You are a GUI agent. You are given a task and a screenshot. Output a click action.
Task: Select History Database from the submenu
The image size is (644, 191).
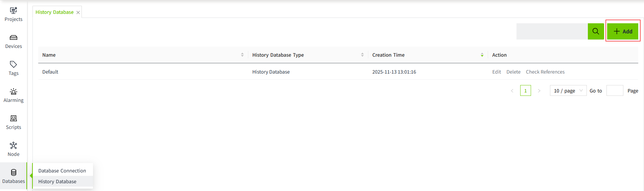point(57,182)
